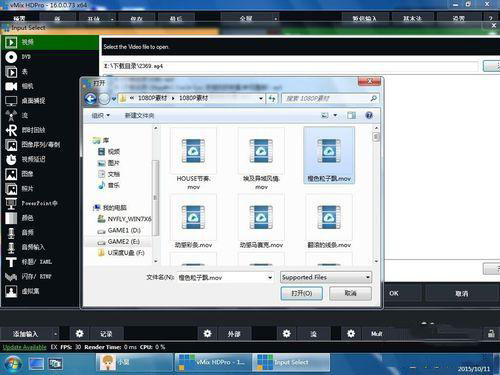500x375 pixels.
Task: Pick the 闪存/RTMP flash input type
Action: click(41, 277)
